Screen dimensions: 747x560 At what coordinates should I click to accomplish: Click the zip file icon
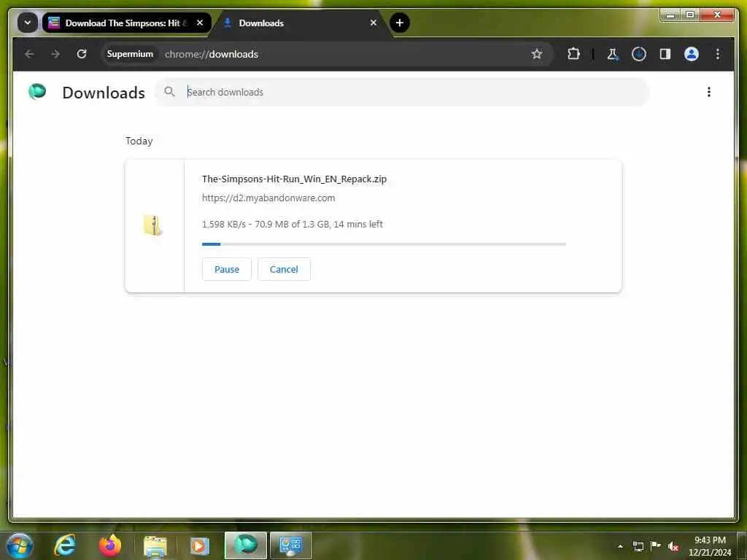tap(153, 225)
